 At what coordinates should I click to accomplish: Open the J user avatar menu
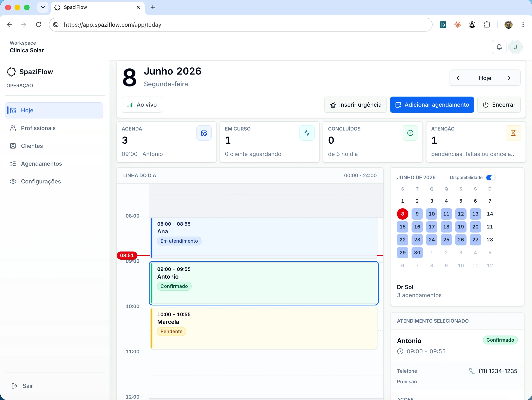(515, 47)
